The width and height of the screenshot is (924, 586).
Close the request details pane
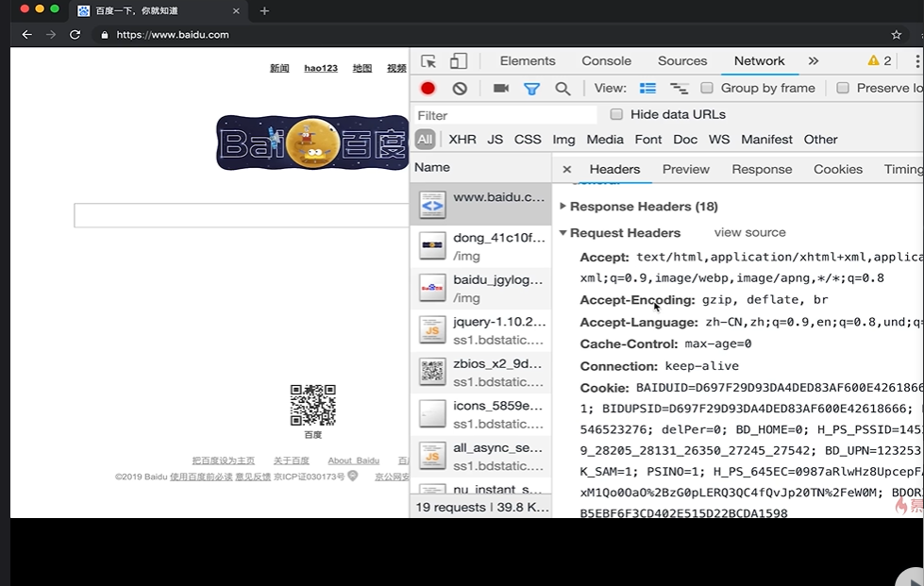(x=567, y=170)
